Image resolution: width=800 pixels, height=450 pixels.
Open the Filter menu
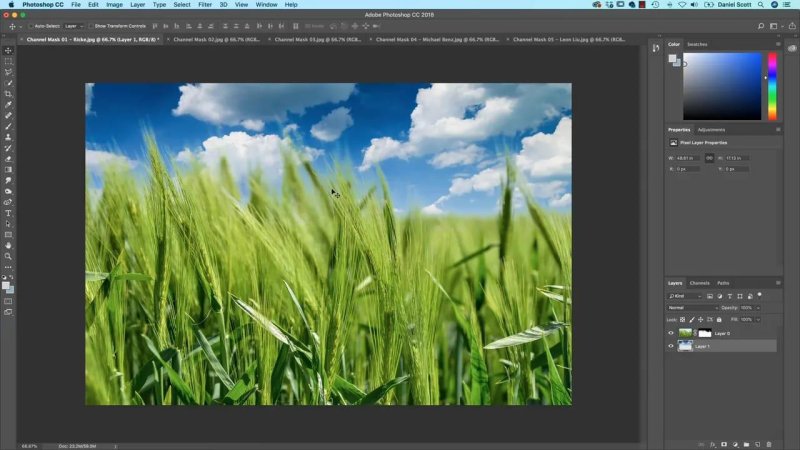click(x=205, y=5)
